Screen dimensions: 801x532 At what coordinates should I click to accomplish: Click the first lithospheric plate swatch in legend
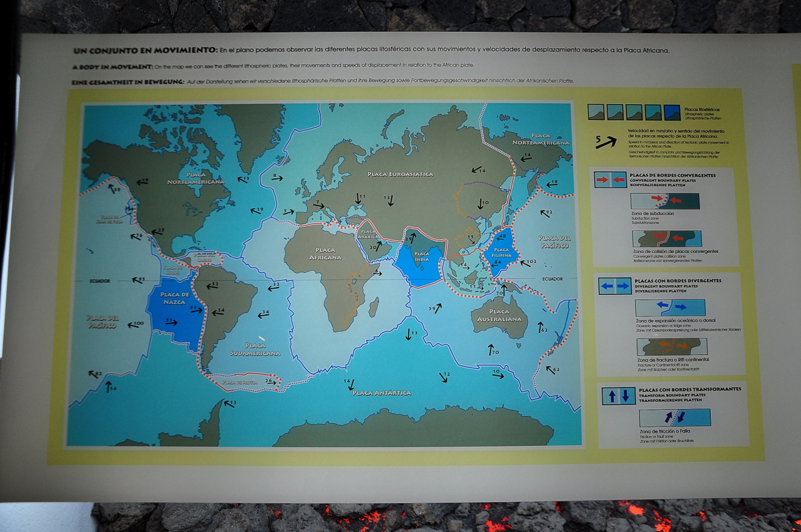(x=596, y=112)
